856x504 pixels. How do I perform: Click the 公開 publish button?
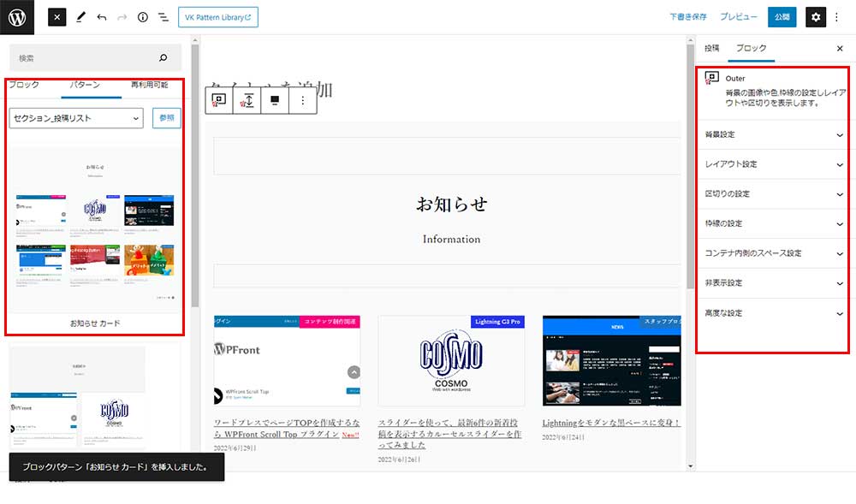pos(782,17)
